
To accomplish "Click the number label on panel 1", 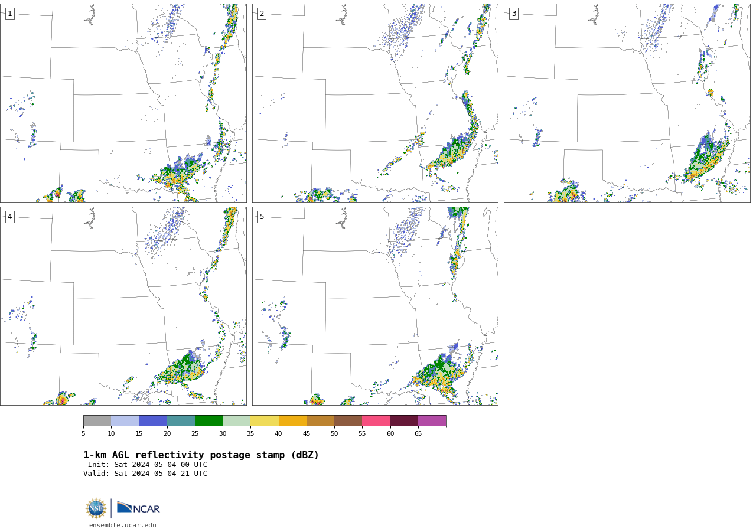I will [9, 14].
